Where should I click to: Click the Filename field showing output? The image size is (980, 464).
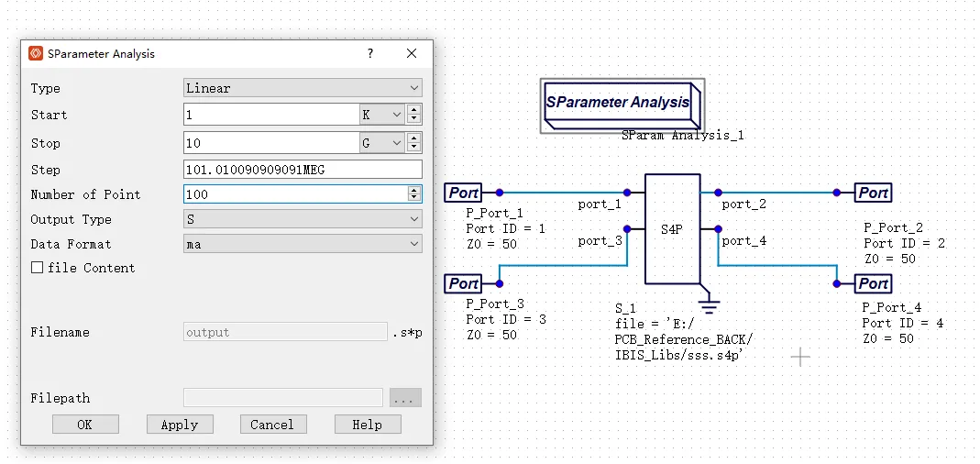pos(285,332)
